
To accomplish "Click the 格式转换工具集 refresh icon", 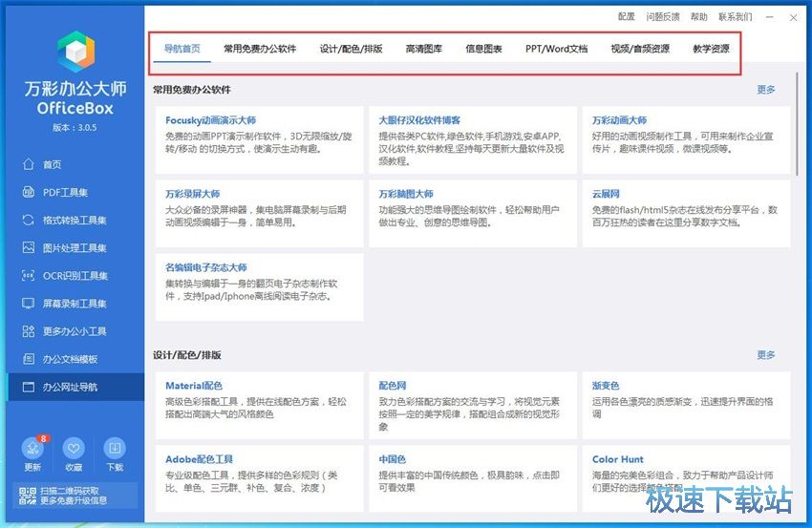I will [29, 220].
